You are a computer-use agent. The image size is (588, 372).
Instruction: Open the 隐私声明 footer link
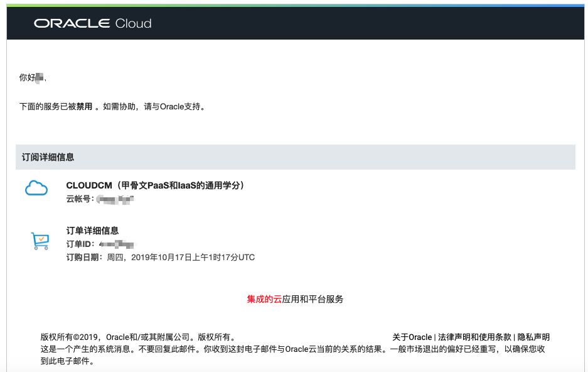[x=533, y=337]
